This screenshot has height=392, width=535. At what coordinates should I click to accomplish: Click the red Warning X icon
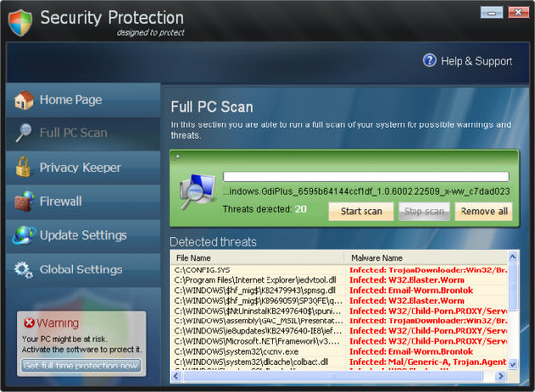29,322
